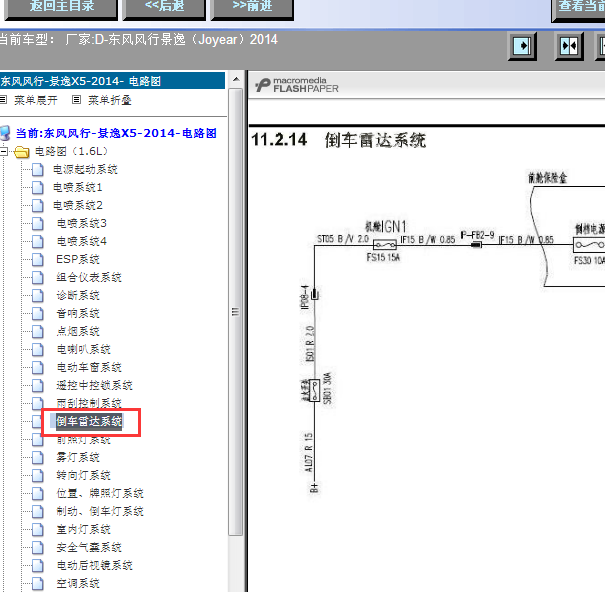The width and height of the screenshot is (605, 592).
Task: Click the 当前:东风风行-景逸X5-2014-电路图 root link
Action: click(116, 134)
